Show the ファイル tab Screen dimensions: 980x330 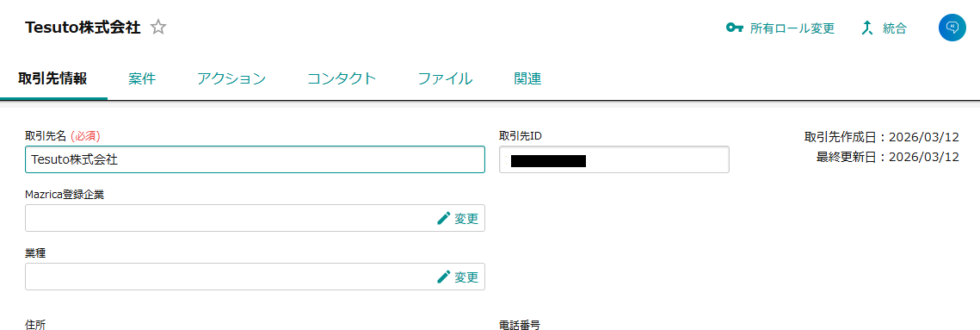coord(445,79)
